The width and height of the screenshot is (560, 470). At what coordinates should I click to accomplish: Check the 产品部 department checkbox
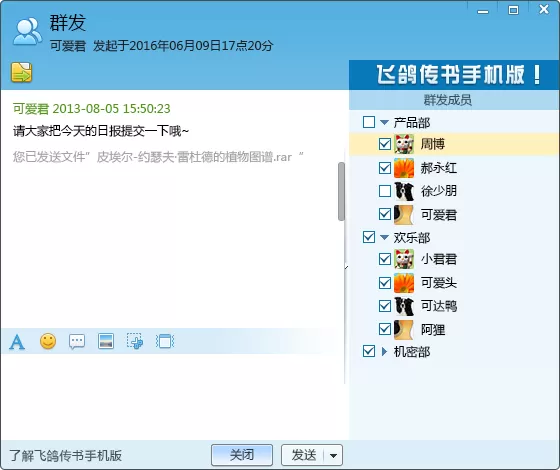point(369,122)
